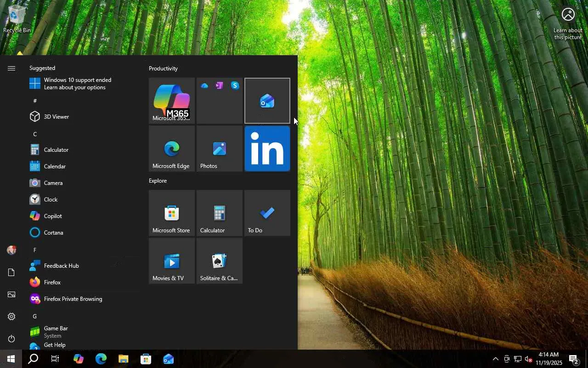Select the Explore group title
This screenshot has height=368, width=588.
(158, 181)
